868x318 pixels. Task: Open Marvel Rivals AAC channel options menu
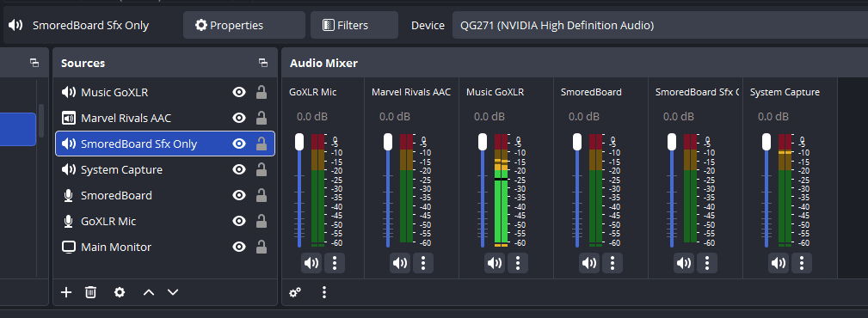(423, 263)
